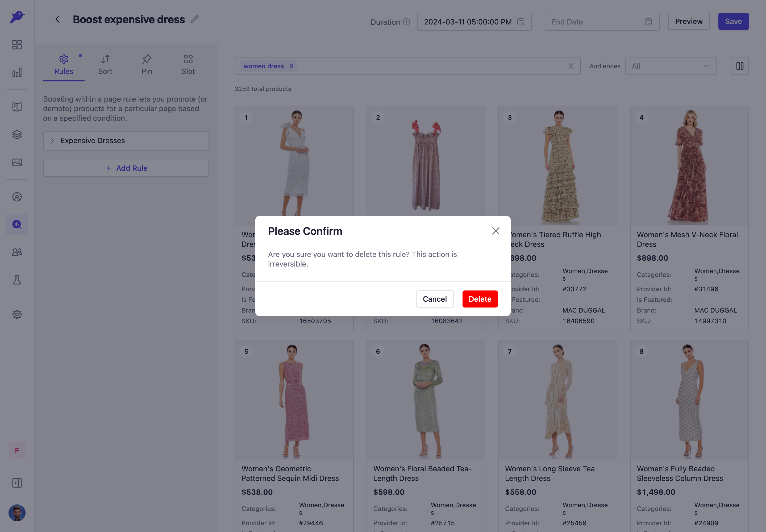The image size is (766, 532).
Task: Toggle the sidebar collapse panel icon
Action: (x=17, y=483)
